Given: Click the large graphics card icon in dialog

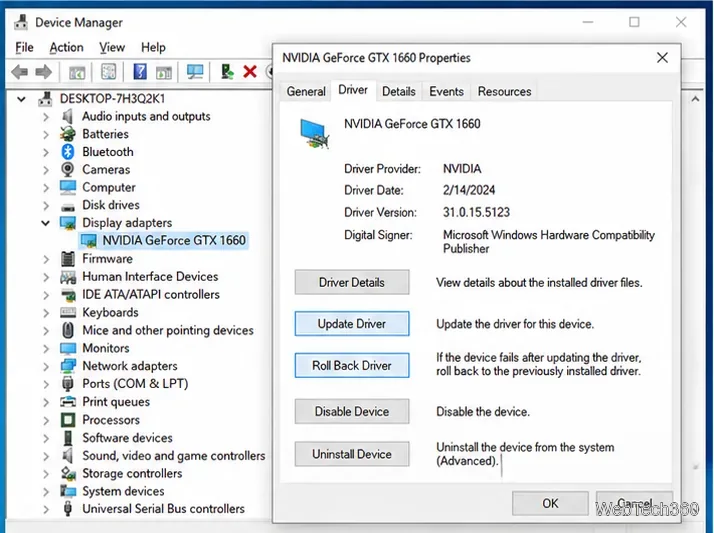Looking at the screenshot, I should coord(315,133).
